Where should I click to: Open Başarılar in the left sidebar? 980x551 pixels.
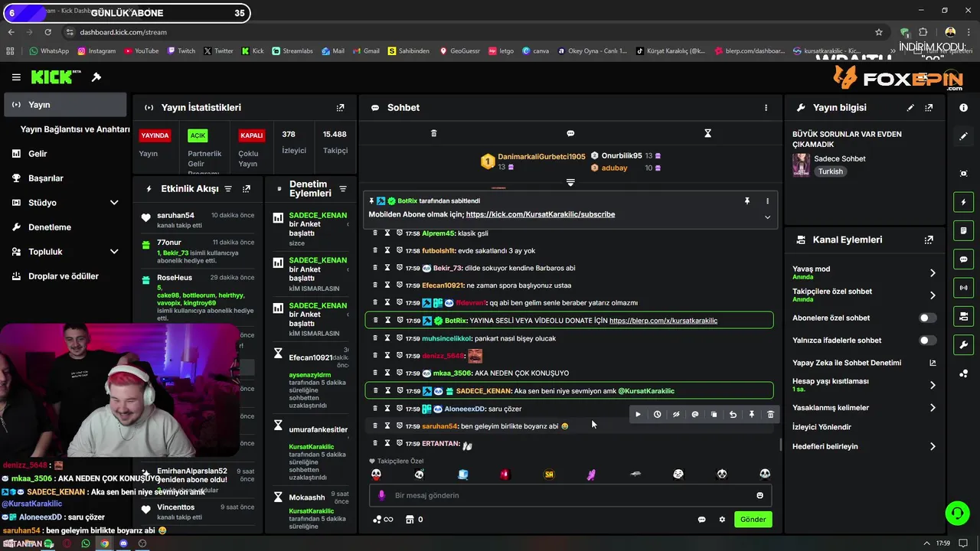point(65,178)
